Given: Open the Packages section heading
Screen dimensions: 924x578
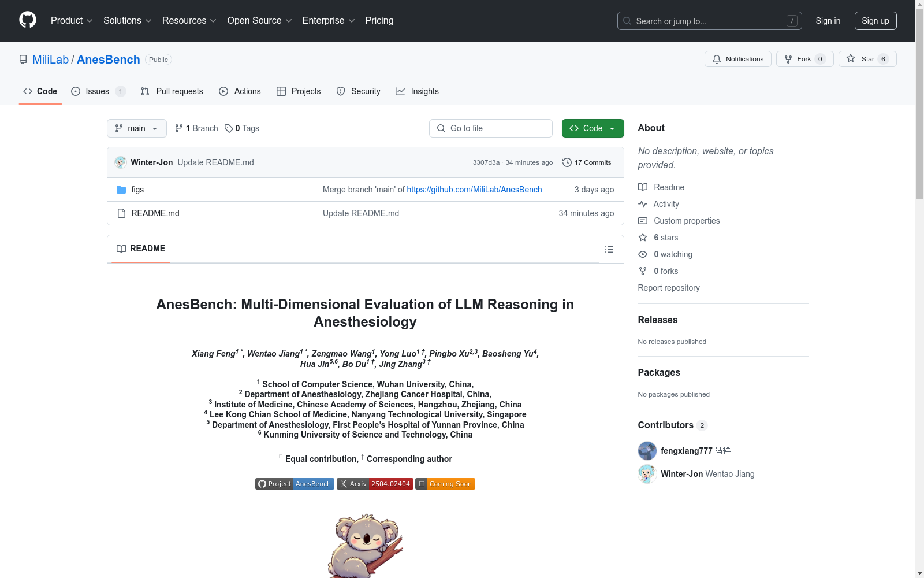Looking at the screenshot, I should 659,372.
